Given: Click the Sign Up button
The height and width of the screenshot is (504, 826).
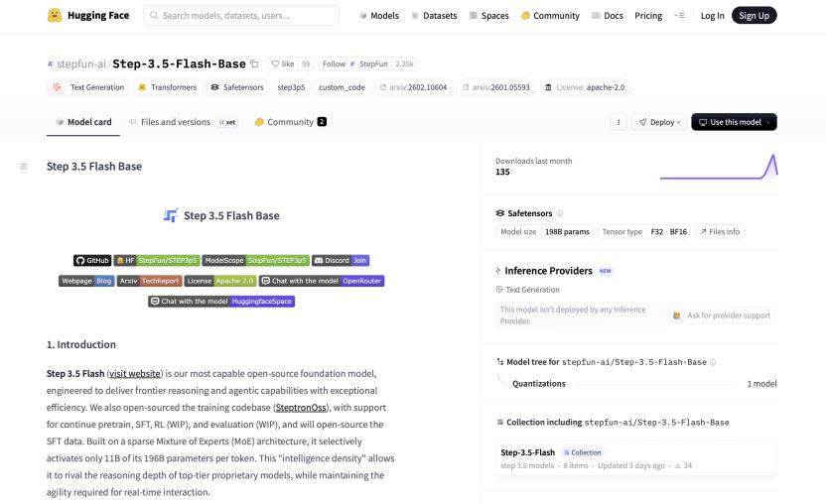Looking at the screenshot, I should pyautogui.click(x=754, y=16).
